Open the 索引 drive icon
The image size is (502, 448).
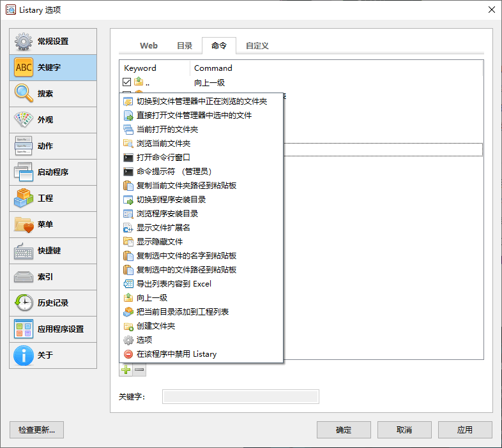coord(24,277)
